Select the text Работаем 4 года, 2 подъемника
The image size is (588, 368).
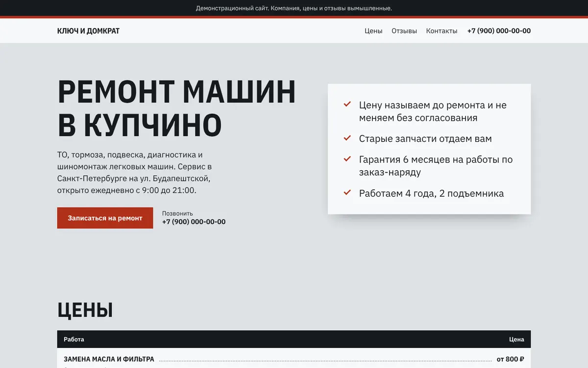(x=431, y=193)
